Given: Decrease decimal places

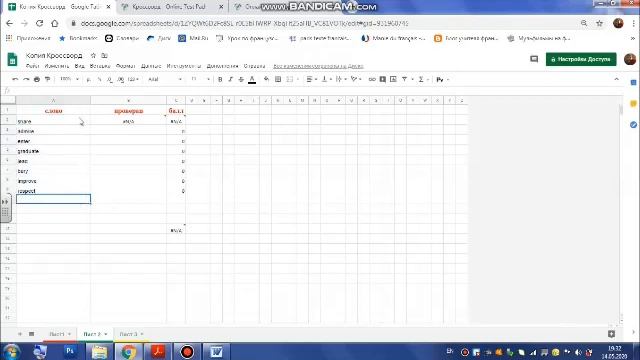Looking at the screenshot, I should pyautogui.click(x=109, y=79).
